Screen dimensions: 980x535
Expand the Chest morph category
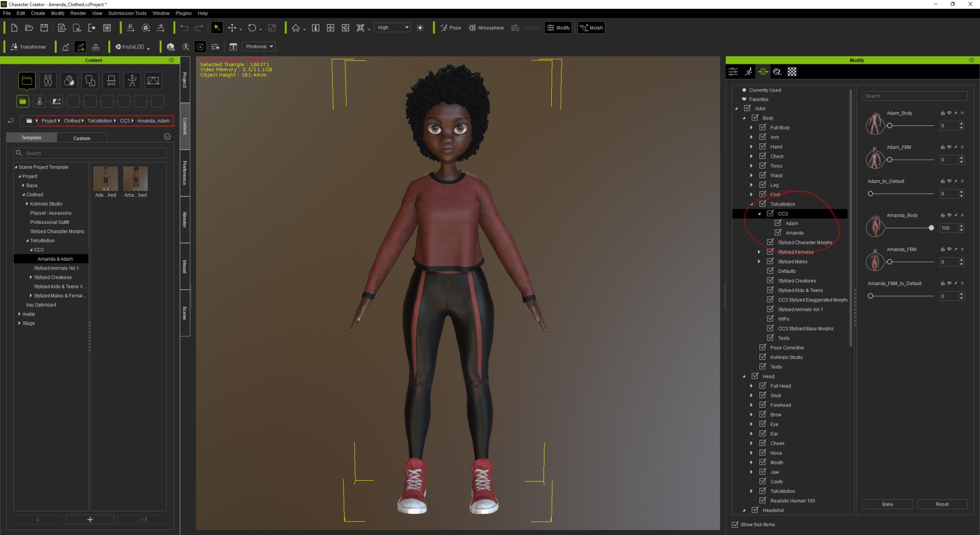click(751, 156)
